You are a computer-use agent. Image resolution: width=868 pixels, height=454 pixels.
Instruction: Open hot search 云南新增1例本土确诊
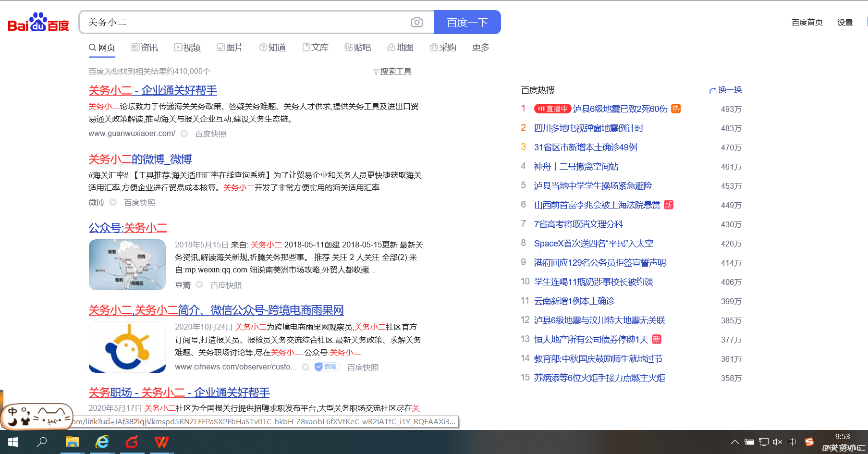[574, 301]
